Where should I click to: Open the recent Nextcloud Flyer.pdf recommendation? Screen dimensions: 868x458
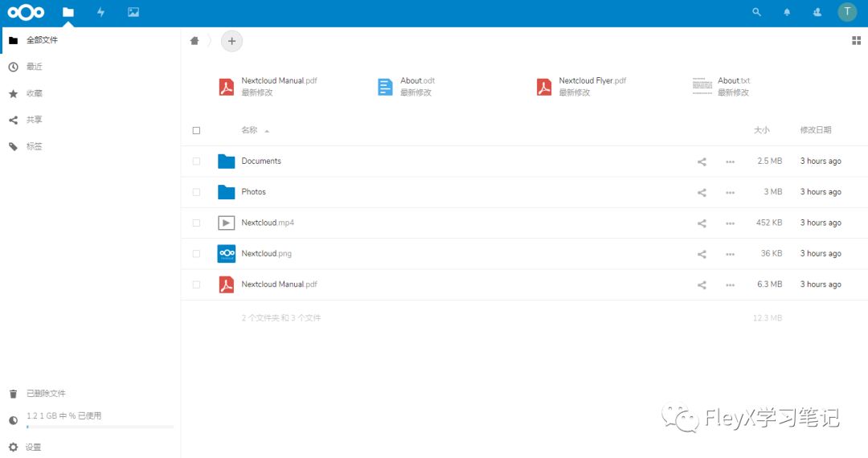coord(581,86)
